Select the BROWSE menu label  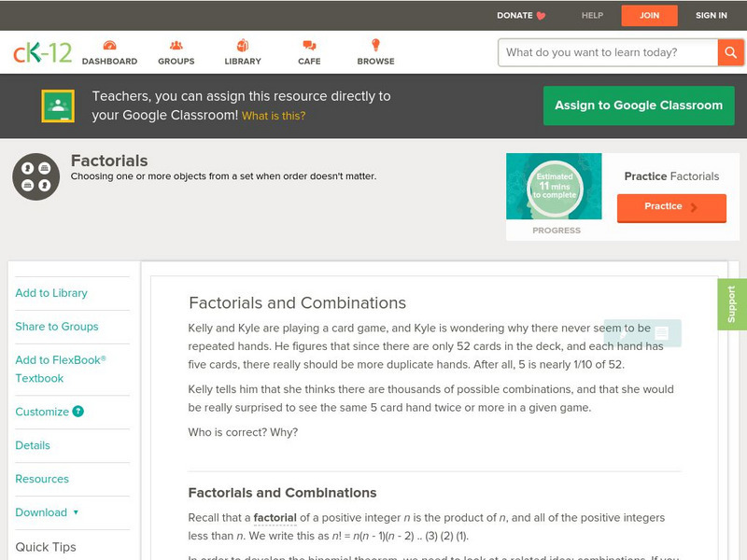click(376, 62)
